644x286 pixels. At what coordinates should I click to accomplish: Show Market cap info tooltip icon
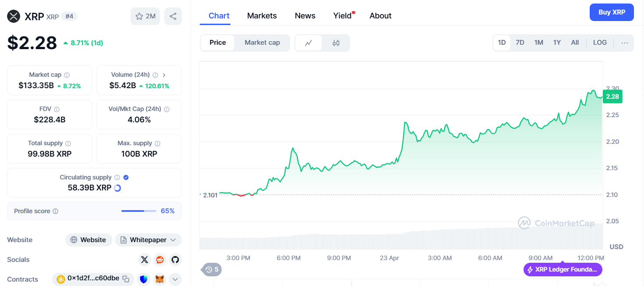click(x=67, y=75)
